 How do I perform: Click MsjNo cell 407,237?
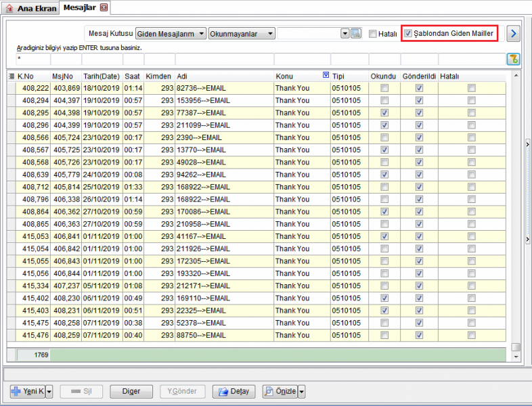click(x=66, y=286)
